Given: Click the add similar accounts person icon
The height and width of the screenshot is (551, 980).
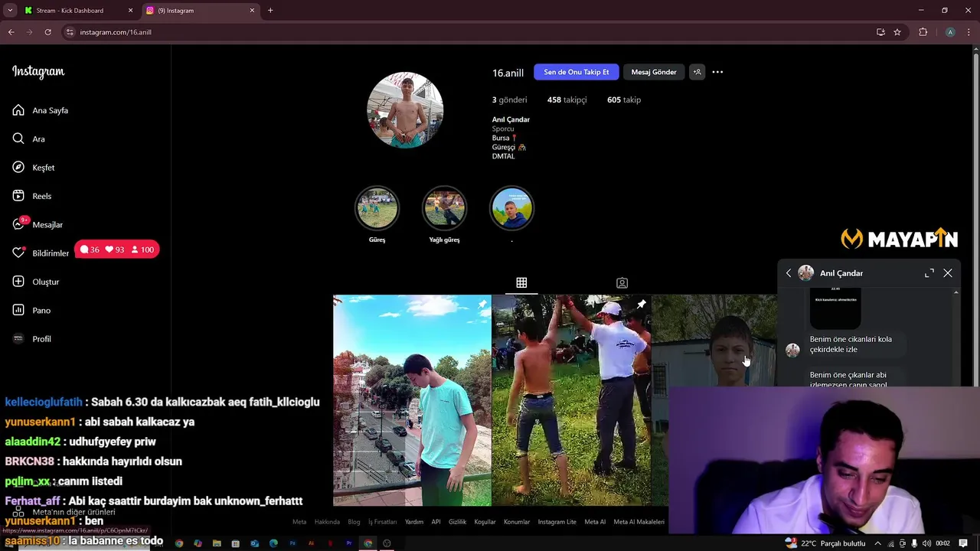Looking at the screenshot, I should click(x=697, y=72).
